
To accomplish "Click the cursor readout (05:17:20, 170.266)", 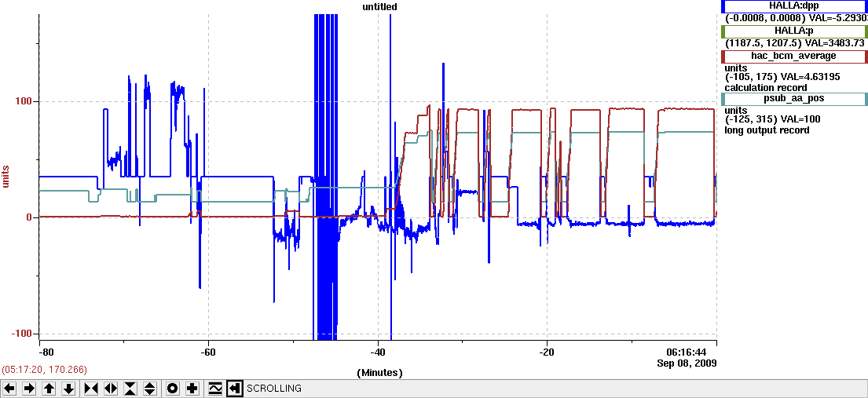I will 45,369.
